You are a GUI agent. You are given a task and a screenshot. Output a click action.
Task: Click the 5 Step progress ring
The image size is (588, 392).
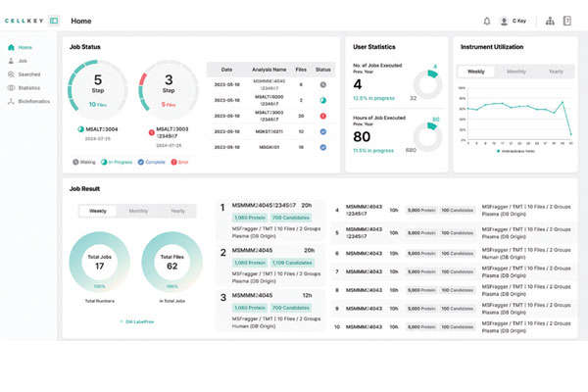point(97,93)
